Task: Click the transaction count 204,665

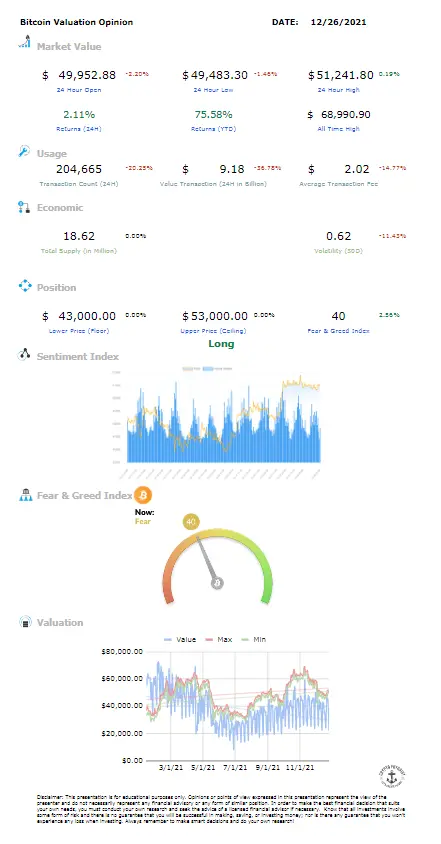Action: [x=79, y=169]
